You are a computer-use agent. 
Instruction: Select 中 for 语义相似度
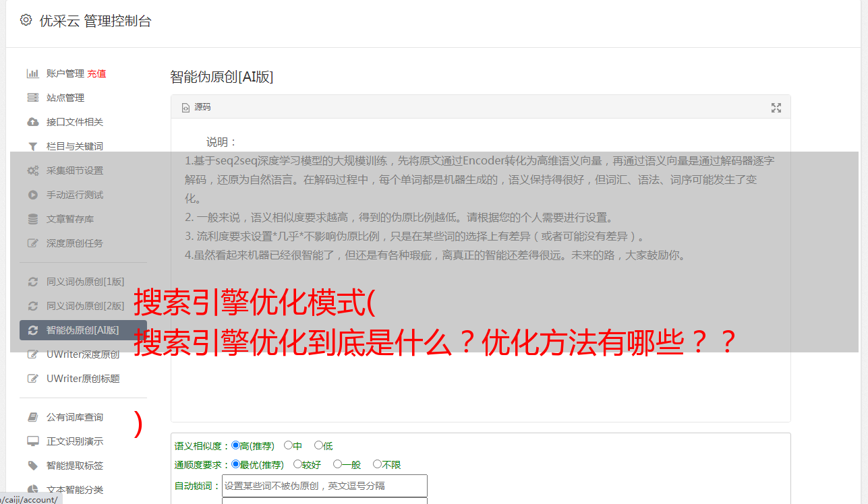tap(289, 445)
